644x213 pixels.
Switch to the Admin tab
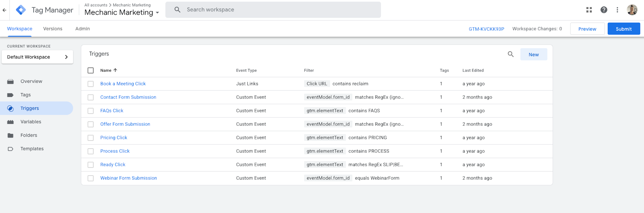coord(83,29)
